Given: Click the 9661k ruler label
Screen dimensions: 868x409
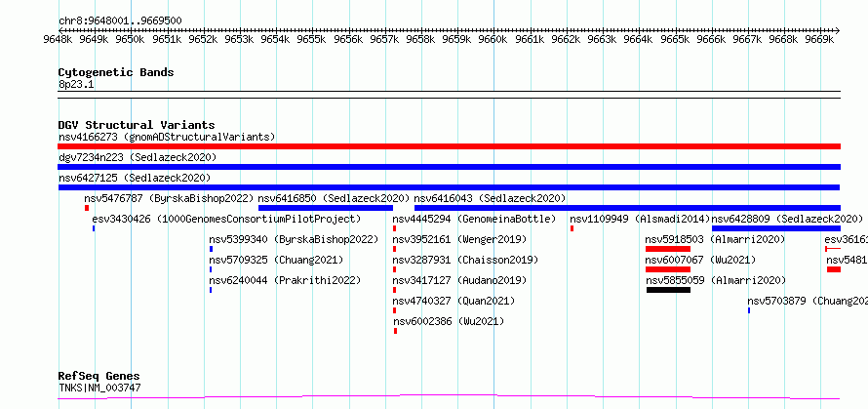Looking at the screenshot, I should (x=530, y=39).
